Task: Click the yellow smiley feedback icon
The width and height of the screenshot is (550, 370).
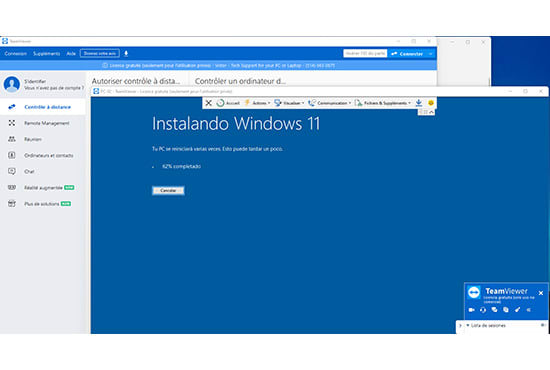Action: pos(431,103)
